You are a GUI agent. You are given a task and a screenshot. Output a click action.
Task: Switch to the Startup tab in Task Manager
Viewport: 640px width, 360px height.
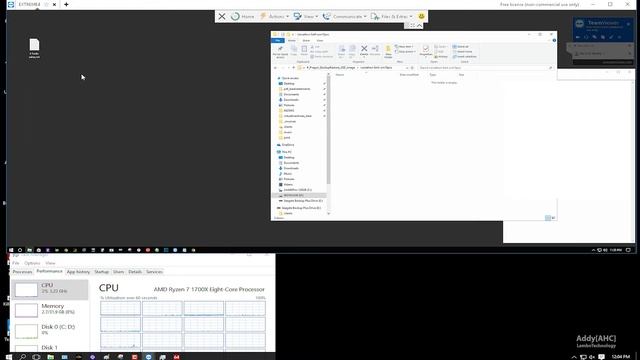pyautogui.click(x=102, y=271)
